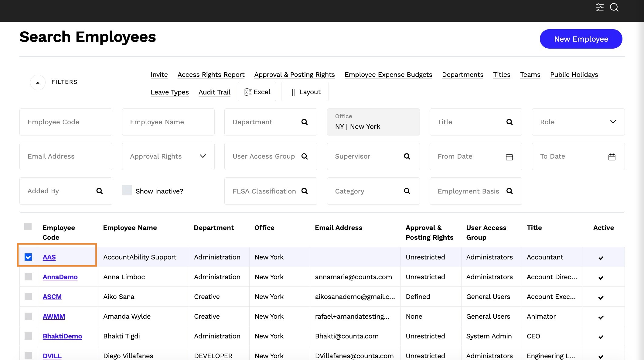Uncheck the AAS employee row checkbox
644x360 pixels.
(x=28, y=257)
